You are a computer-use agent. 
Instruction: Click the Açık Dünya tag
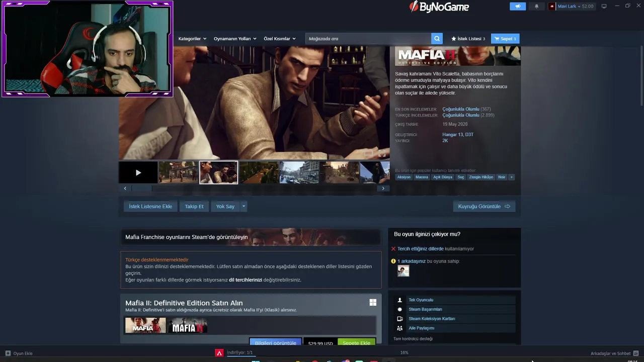[443, 177]
